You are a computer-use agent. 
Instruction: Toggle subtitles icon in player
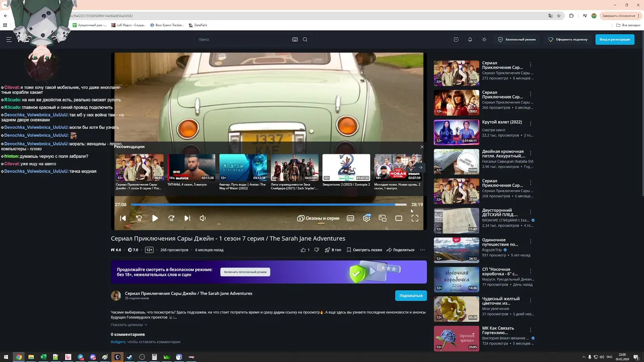pyautogui.click(x=350, y=218)
